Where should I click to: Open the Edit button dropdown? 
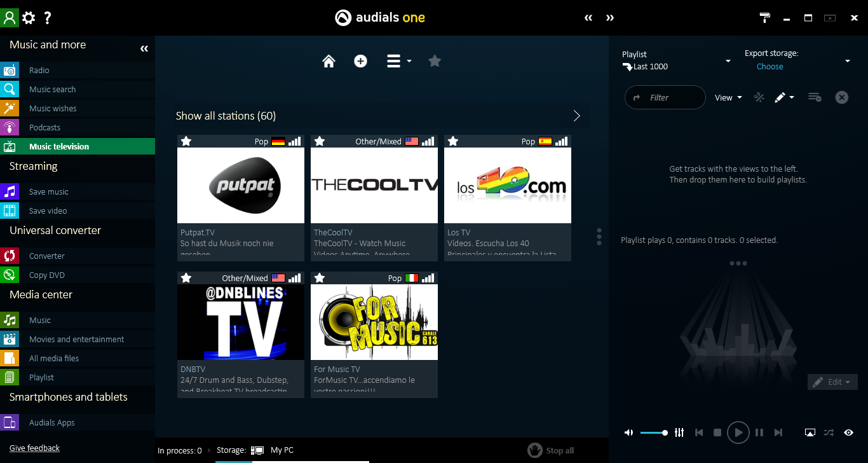pos(832,382)
